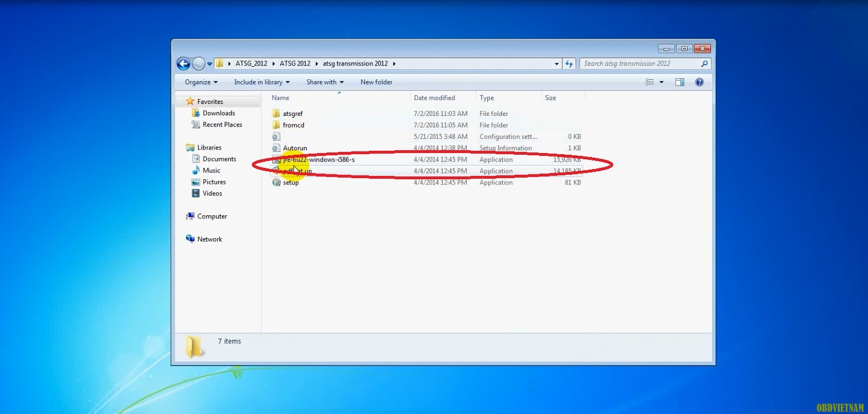The height and width of the screenshot is (414, 868).
Task: Click the fromcd folder name
Action: coord(294,125)
